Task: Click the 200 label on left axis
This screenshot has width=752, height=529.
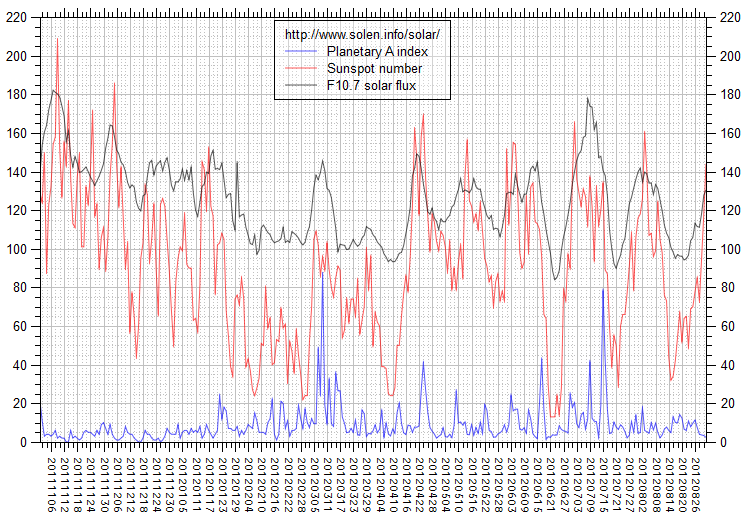Action: [16, 56]
